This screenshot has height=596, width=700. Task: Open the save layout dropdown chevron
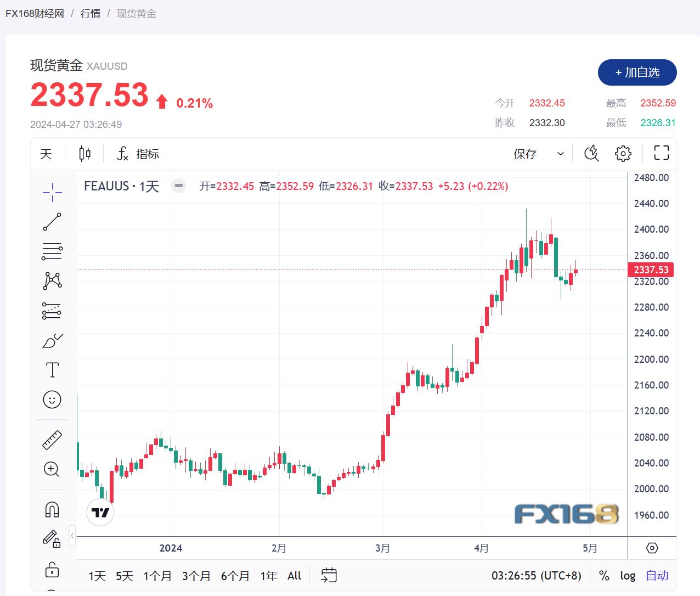click(560, 154)
